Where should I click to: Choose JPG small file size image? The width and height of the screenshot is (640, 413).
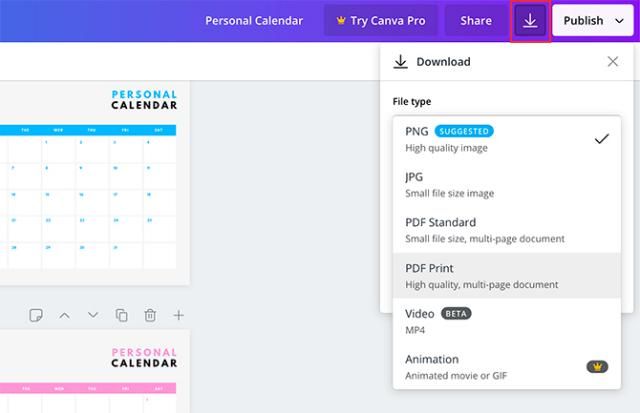pyautogui.click(x=507, y=184)
